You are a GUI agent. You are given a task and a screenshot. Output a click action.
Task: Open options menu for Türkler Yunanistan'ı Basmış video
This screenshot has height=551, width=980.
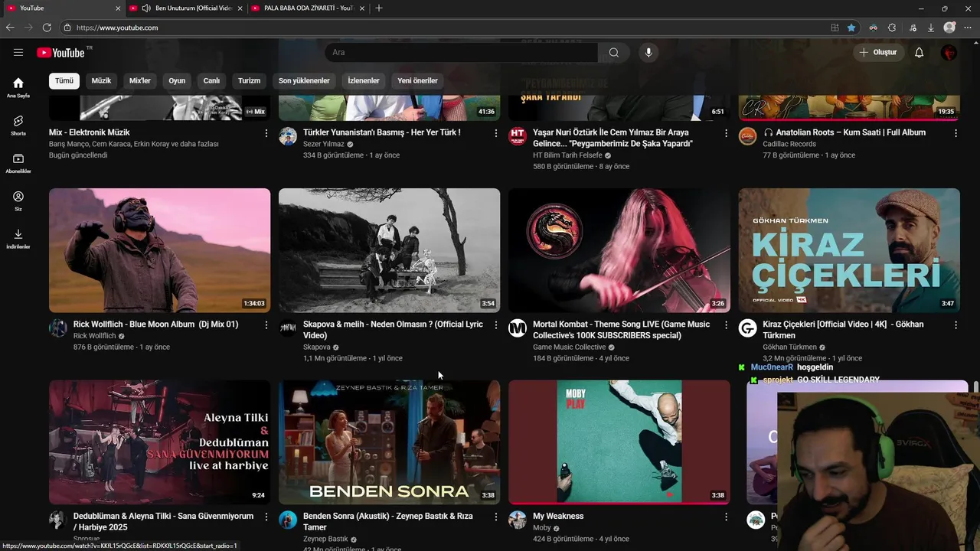[496, 133]
